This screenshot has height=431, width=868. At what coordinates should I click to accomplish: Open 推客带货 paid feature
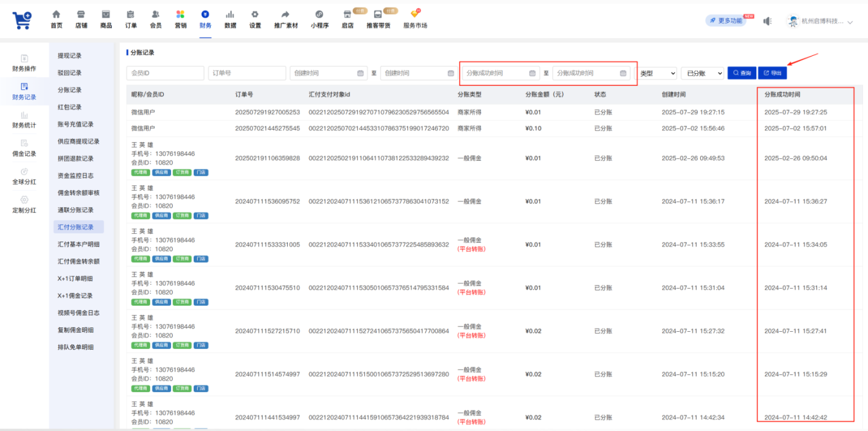coord(378,20)
